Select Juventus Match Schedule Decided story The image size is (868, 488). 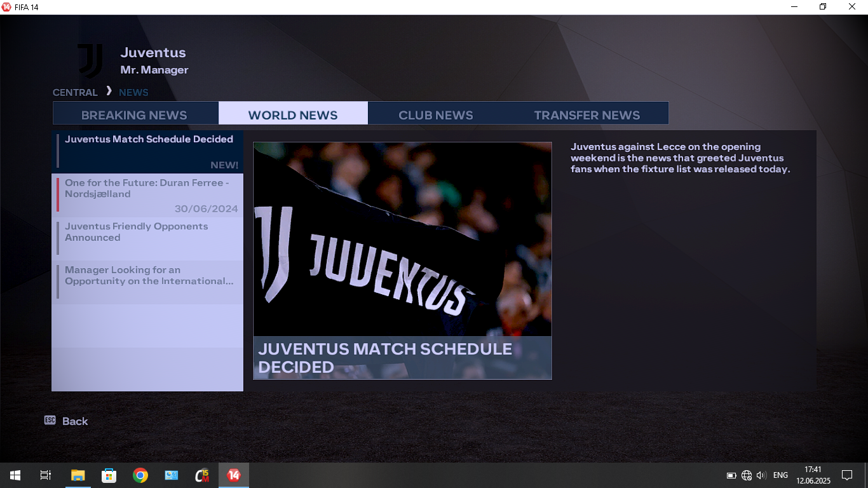point(147,152)
